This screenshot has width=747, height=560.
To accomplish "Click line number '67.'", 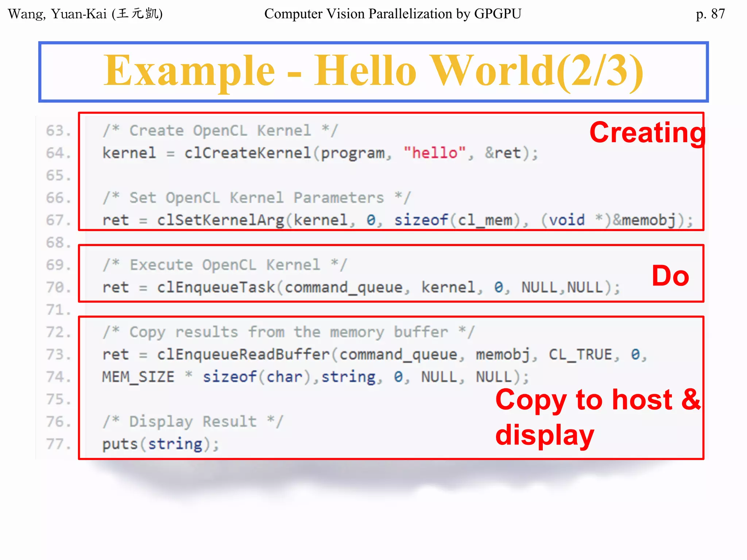I will pyautogui.click(x=58, y=220).
